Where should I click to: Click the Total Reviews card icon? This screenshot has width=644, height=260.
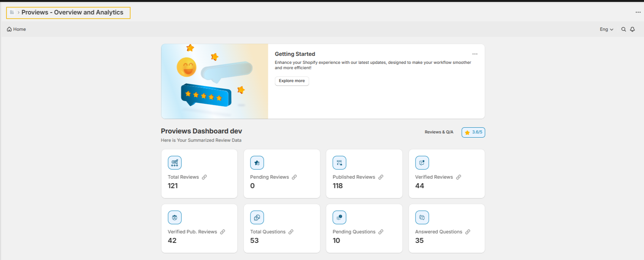coord(175,163)
